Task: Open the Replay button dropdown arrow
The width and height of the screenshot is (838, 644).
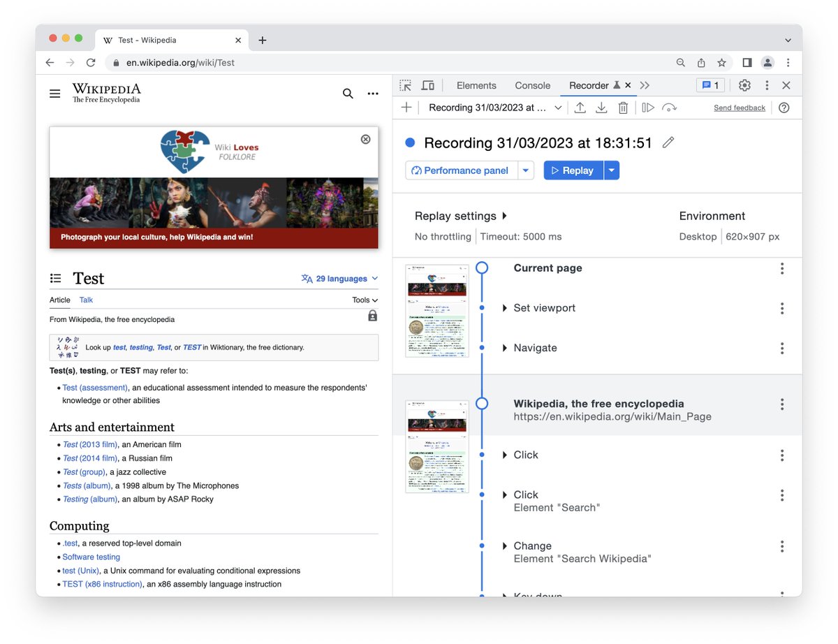Action: (611, 170)
